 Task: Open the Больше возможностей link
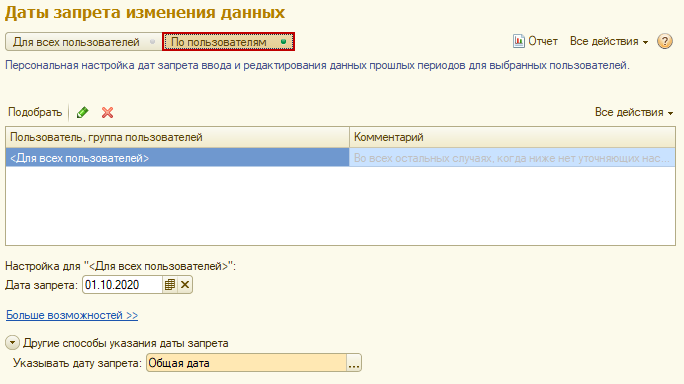click(72, 315)
